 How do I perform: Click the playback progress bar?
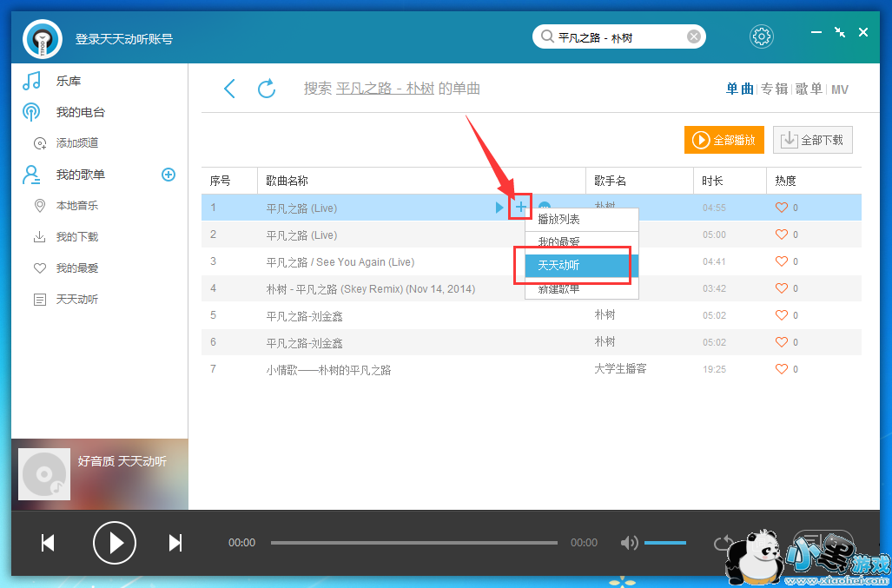click(x=414, y=543)
